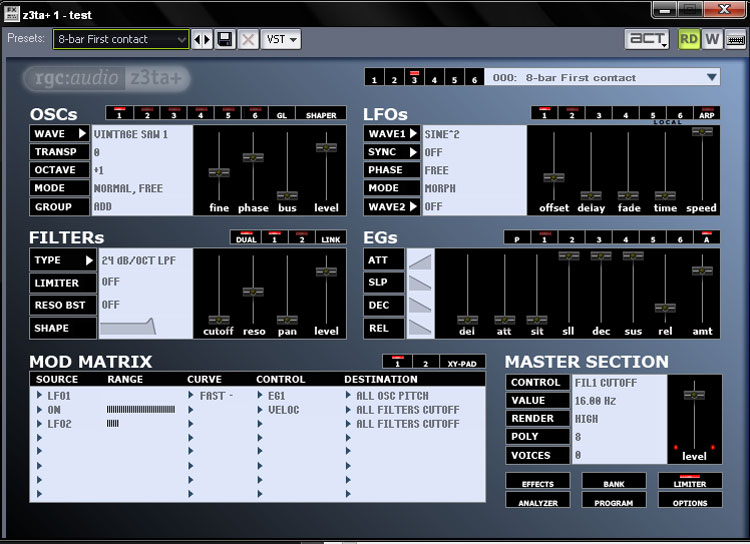750x544 pixels.
Task: Expand the LFO WAVE1 menu arrow
Action: coord(413,133)
